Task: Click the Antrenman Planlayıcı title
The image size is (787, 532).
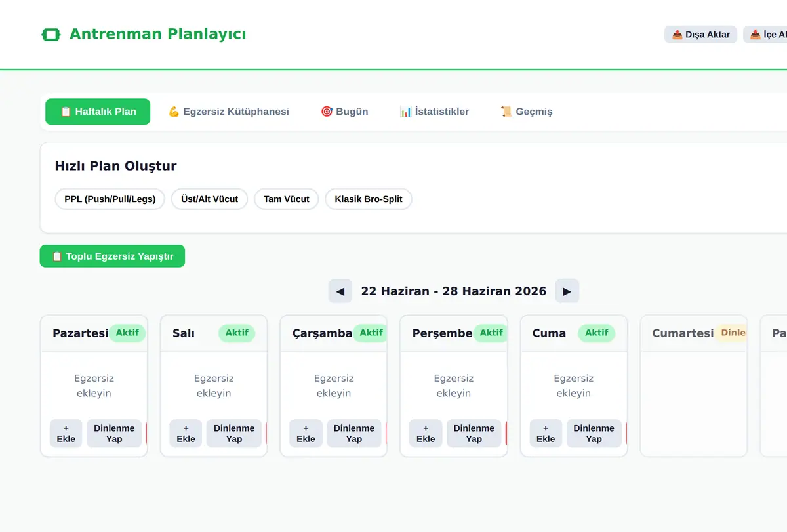Action: 158,34
